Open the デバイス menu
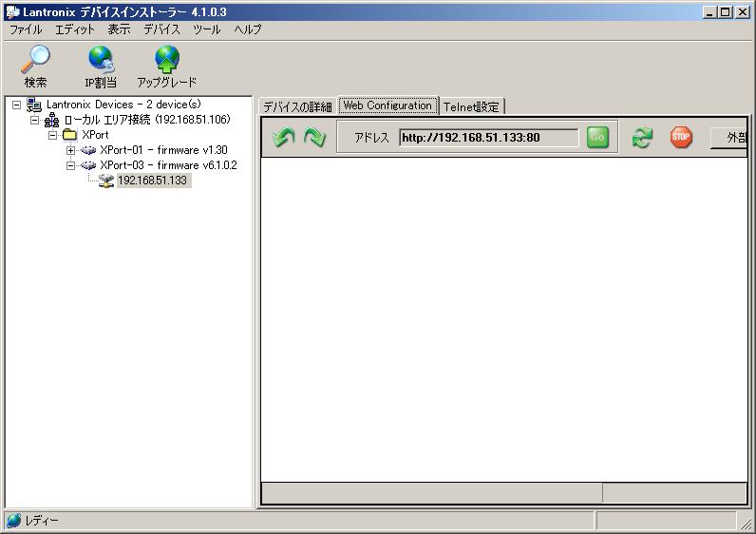This screenshot has width=756, height=534. click(162, 29)
